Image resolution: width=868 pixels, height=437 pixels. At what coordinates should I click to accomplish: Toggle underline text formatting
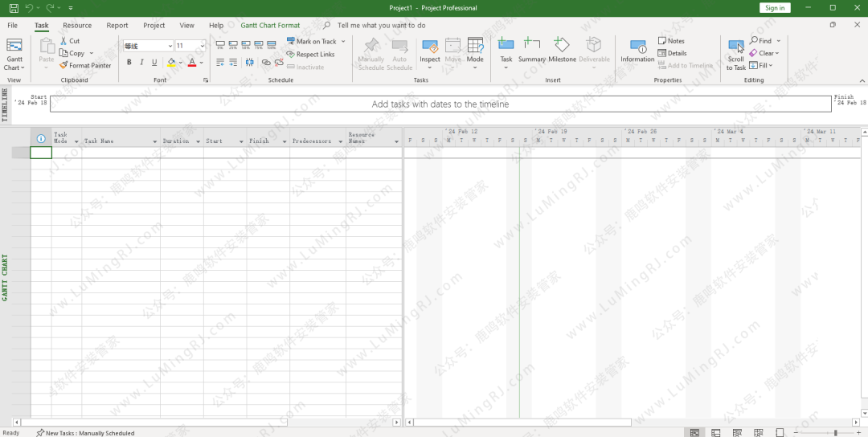(155, 63)
